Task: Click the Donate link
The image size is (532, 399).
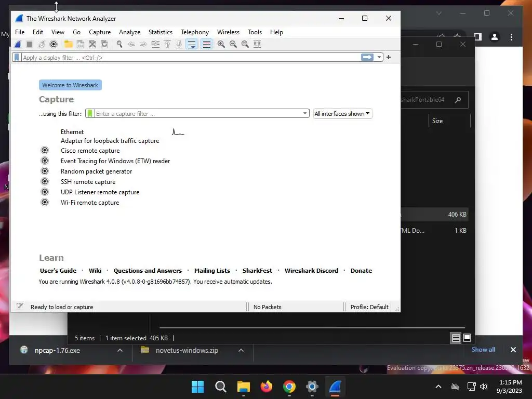Action: click(x=361, y=271)
